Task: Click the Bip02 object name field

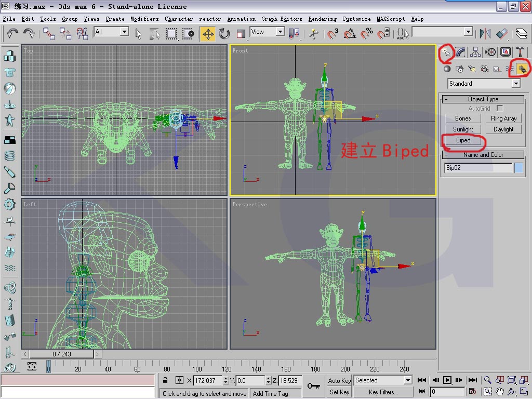Action: [x=478, y=168]
